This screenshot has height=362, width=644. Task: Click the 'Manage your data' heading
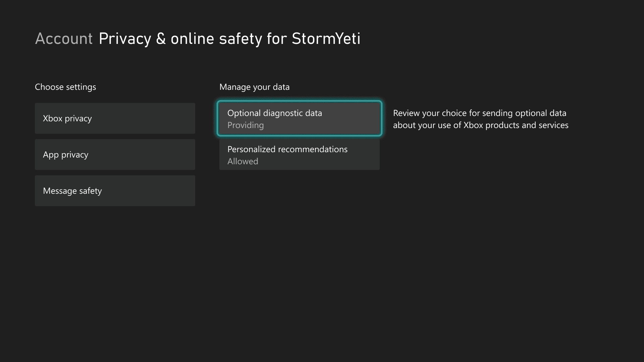[254, 87]
